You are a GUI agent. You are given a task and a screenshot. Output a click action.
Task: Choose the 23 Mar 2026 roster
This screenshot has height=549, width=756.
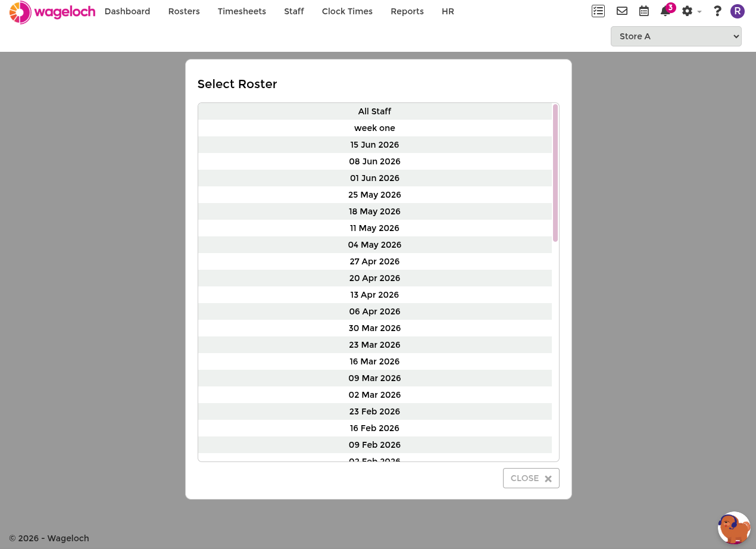[375, 345]
